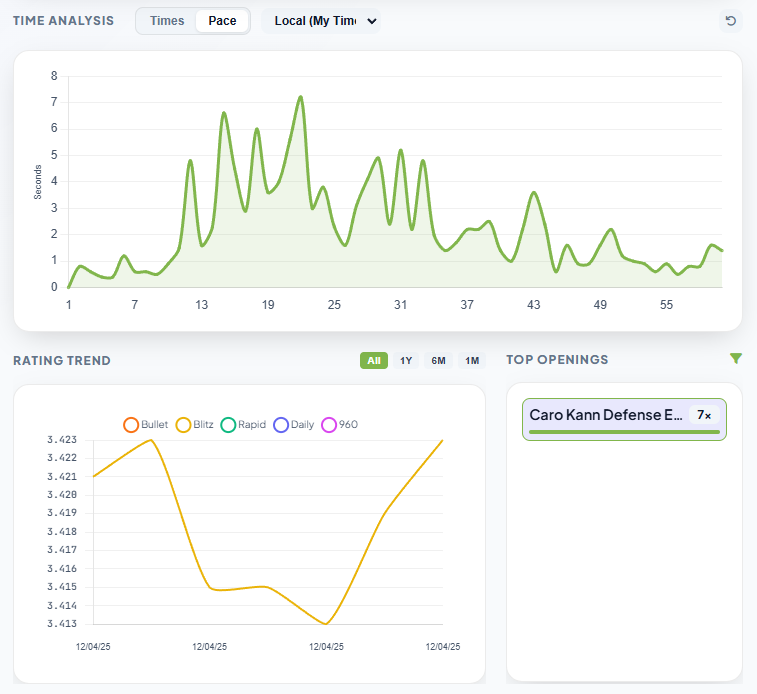This screenshot has width=757, height=694.
Task: Click the lowest point of the Blitz rating line
Action: [x=326, y=624]
